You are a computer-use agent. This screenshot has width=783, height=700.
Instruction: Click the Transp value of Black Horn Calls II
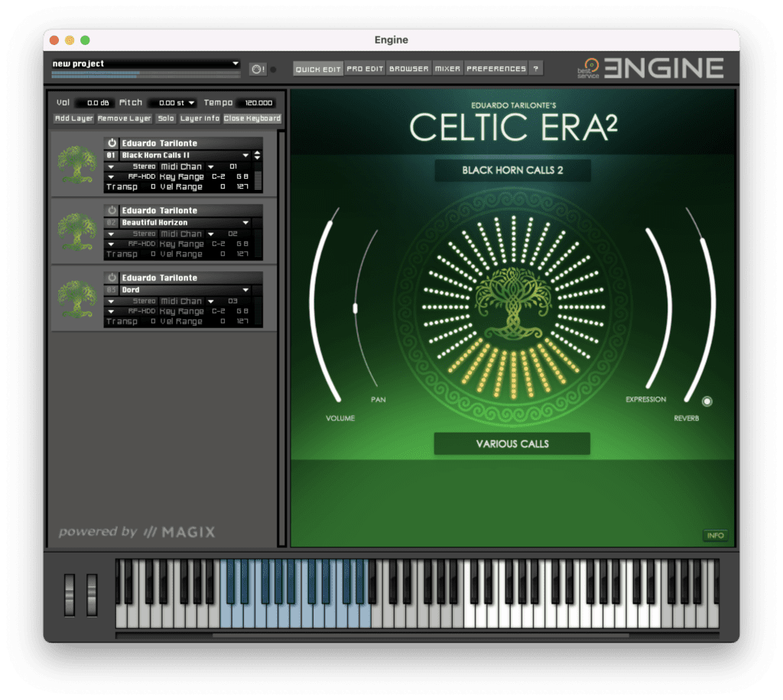[153, 186]
